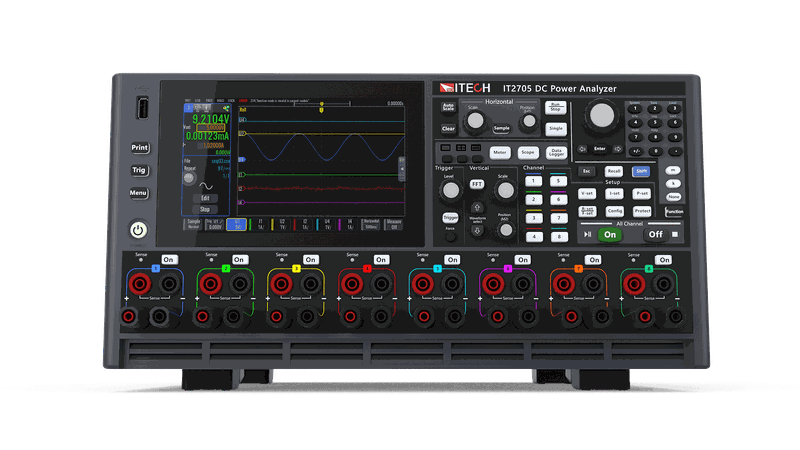Screen dimensions: 800x450
Task: Select the highlighted U1 softkey on screen
Action: click(237, 224)
